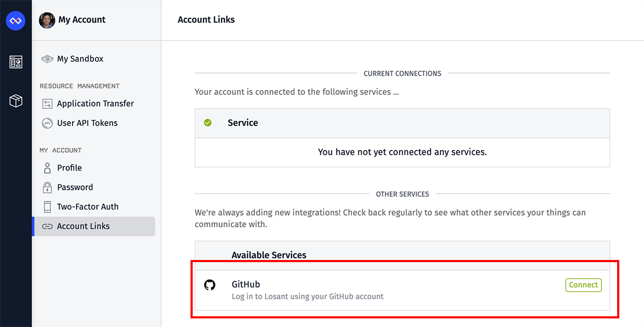Click the green checkmark status icon

[x=208, y=123]
